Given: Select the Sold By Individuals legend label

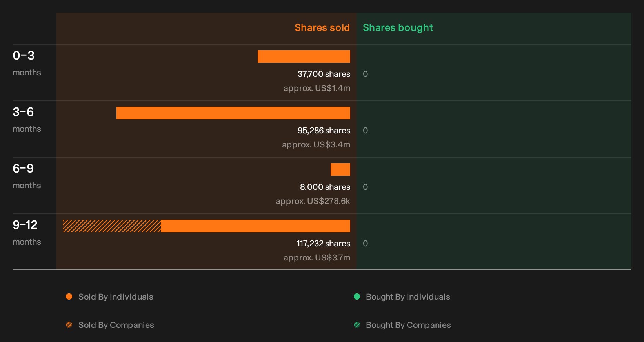Looking at the screenshot, I should [116, 297].
